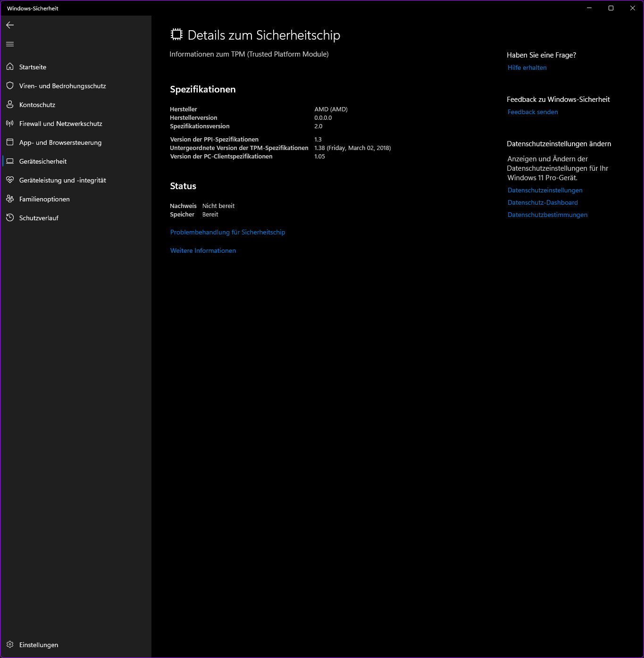Click the Spezifikationsversion value 2.0
Image resolution: width=644 pixels, height=658 pixels.
point(318,126)
